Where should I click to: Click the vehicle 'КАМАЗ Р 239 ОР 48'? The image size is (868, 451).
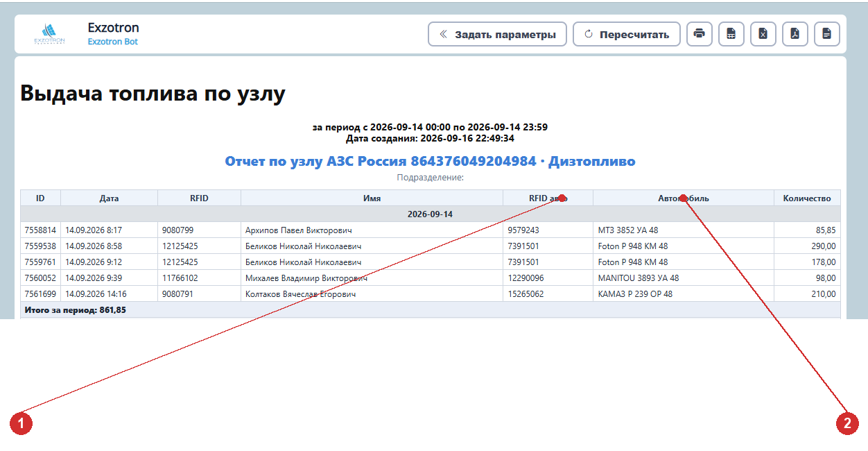(x=635, y=293)
